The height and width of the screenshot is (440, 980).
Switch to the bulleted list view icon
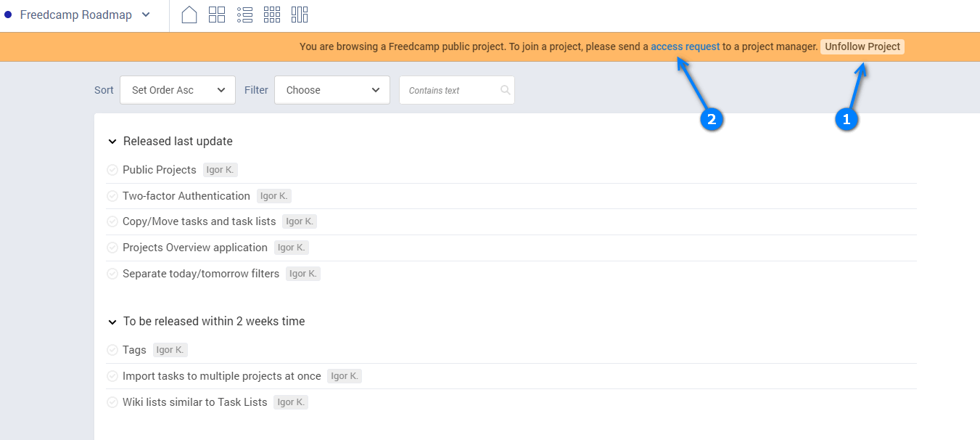click(244, 15)
